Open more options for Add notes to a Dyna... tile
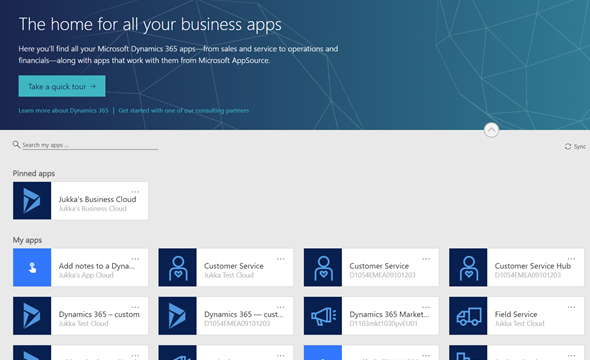 click(135, 259)
